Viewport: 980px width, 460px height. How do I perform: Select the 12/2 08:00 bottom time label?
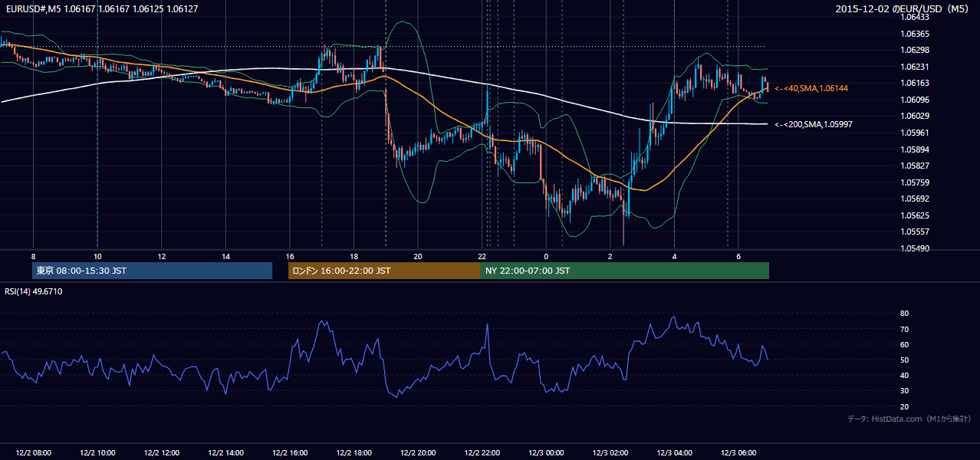33,453
